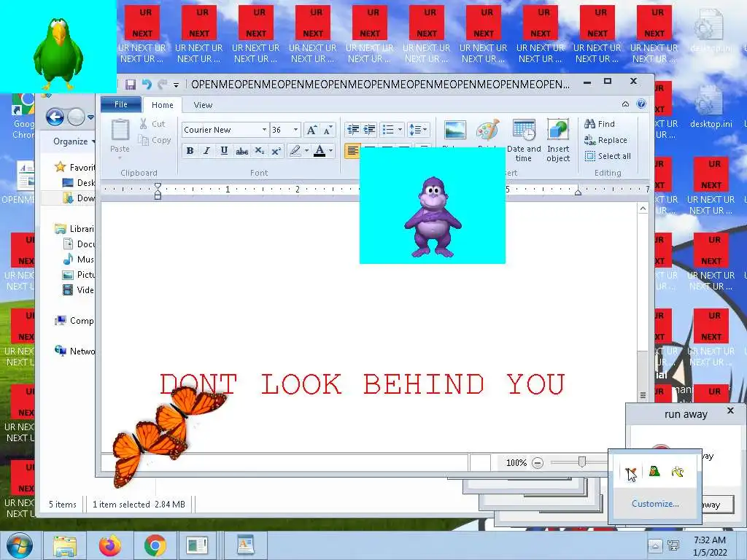Toggle Align text left button

(x=352, y=151)
